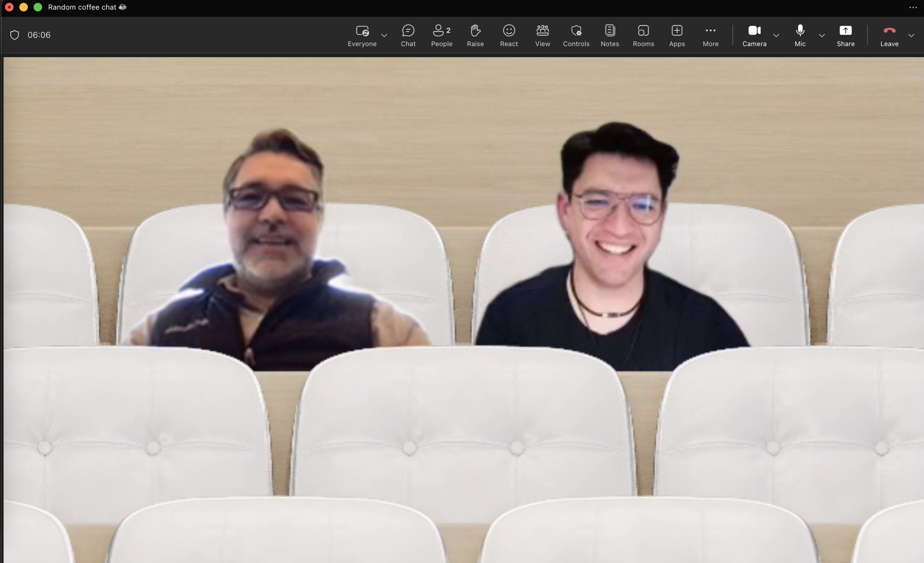The width and height of the screenshot is (924, 563).
Task: Turn off the Camera
Action: click(754, 35)
